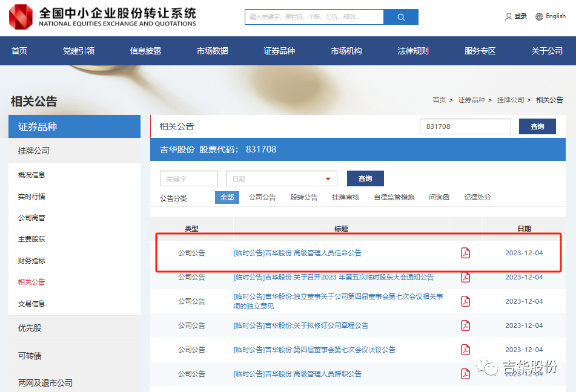Open 法律规则 navigation menu
This screenshot has height=392, width=576.
(x=413, y=51)
